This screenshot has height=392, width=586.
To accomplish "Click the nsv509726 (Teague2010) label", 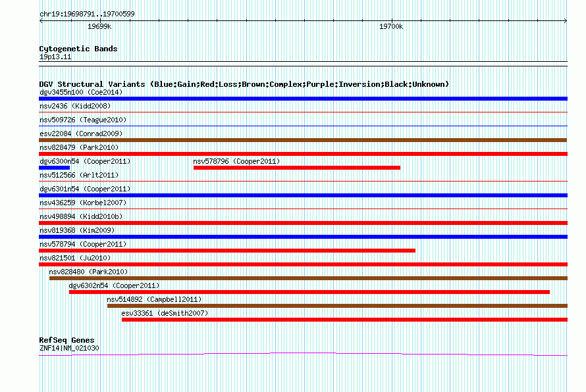I will pos(83,120).
